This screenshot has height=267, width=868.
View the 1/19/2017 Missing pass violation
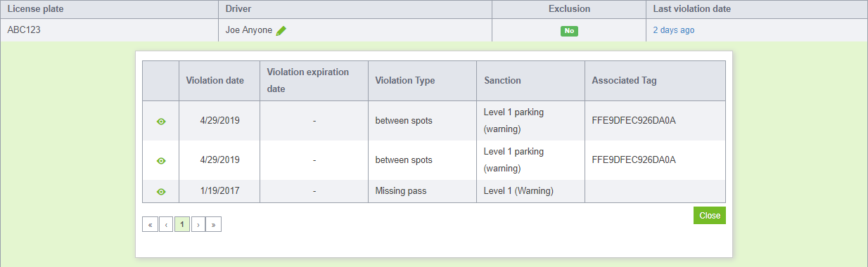tap(161, 191)
